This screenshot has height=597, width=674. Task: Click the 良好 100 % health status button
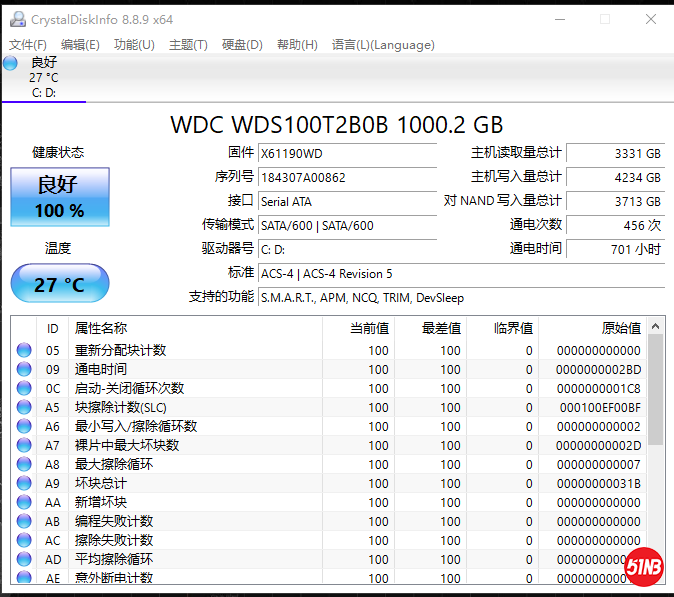pos(60,197)
